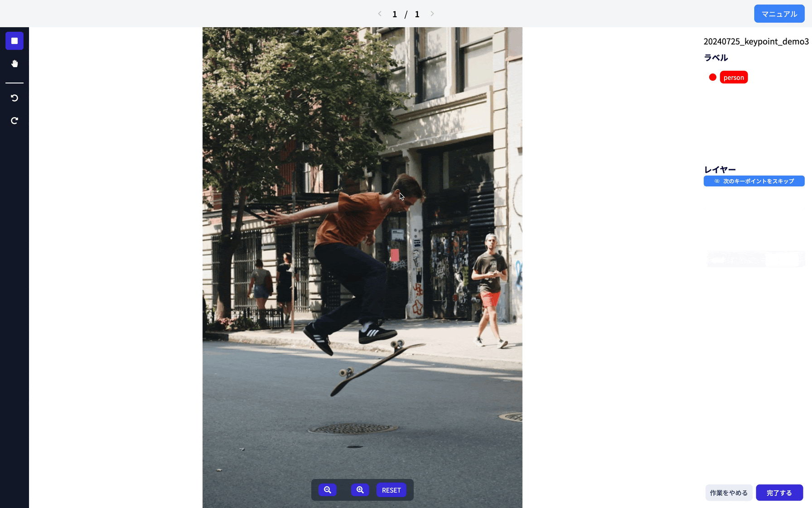Click the pedestrian in red shorts

click(489, 286)
